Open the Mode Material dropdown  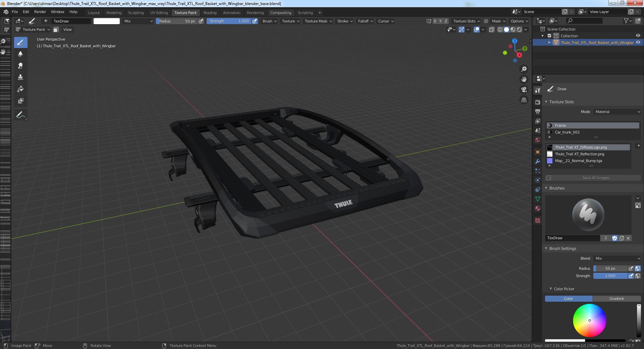[617, 112]
